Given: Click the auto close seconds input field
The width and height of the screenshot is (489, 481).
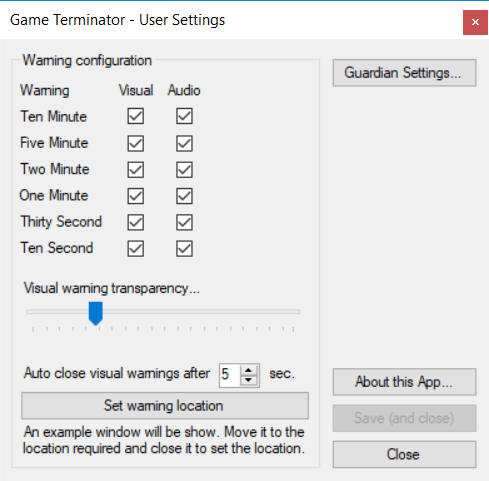Looking at the screenshot, I should click(230, 375).
